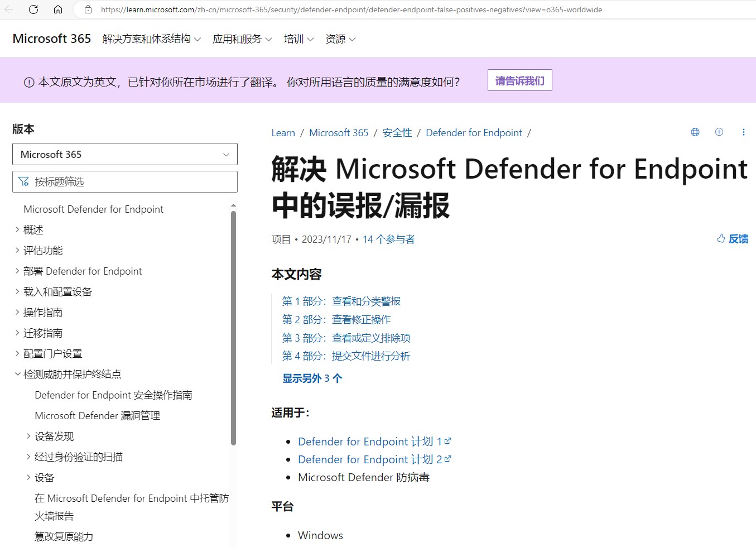Image resolution: width=756 pixels, height=547 pixels.
Task: Click the sidebar vertical scrollbar thumb
Action: point(233,328)
